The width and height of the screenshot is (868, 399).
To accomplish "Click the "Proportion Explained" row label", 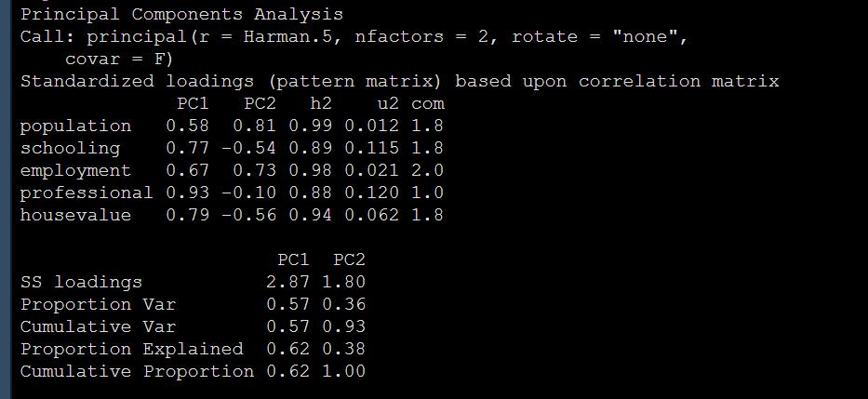I will coord(131,349).
